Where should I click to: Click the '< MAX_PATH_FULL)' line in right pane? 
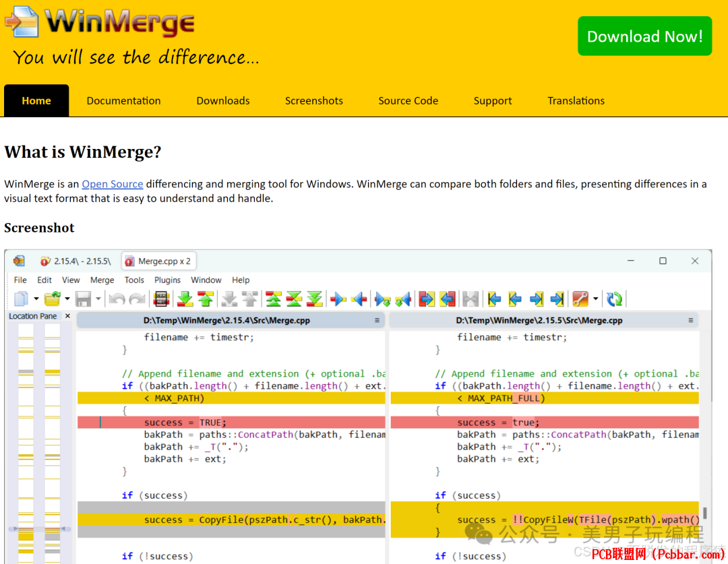click(545, 398)
